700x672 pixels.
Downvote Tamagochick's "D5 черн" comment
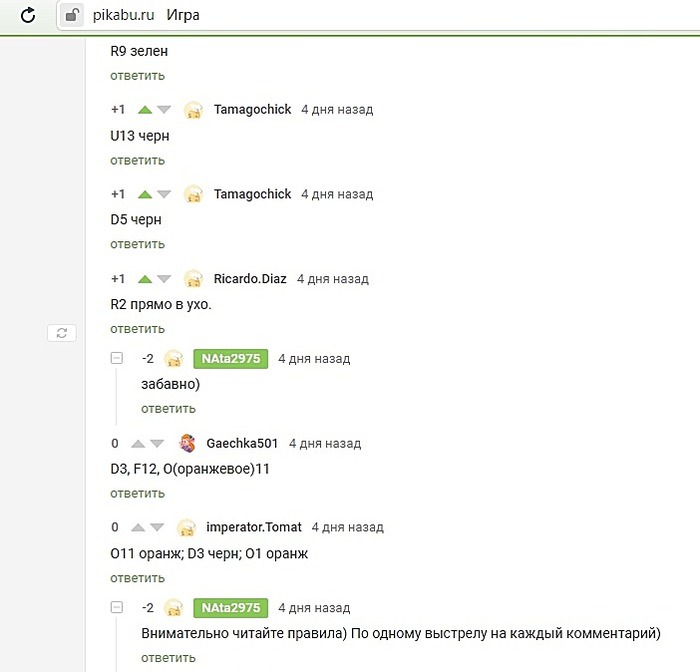pos(165,194)
